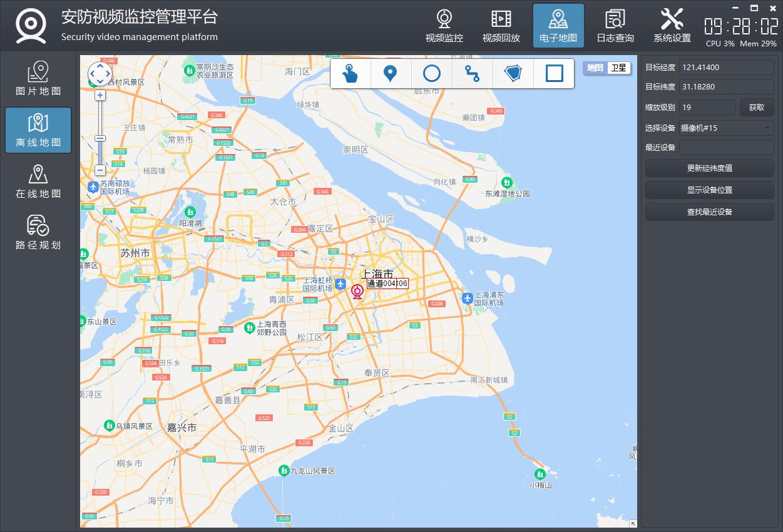Viewport: 783px width, 532px height.
Task: Switch to standard map (地图) view
Action: 595,68
